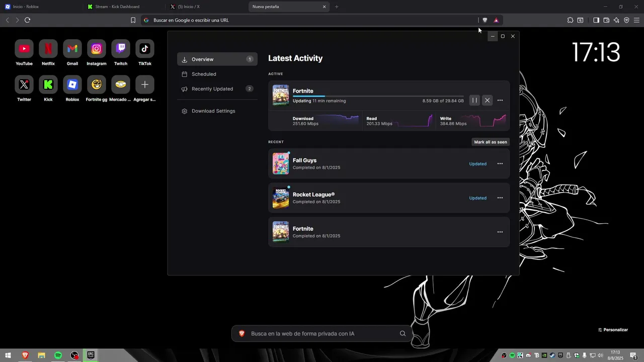Image resolution: width=644 pixels, height=362 pixels.
Task: Cancel the active Fortnite update
Action: [487, 101]
